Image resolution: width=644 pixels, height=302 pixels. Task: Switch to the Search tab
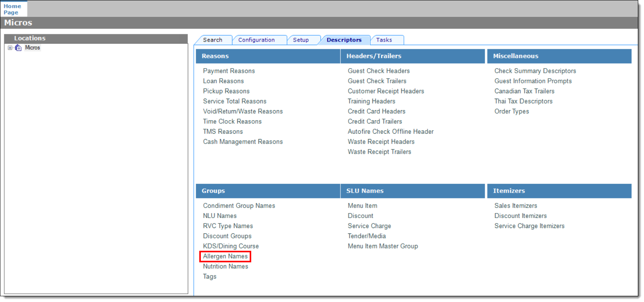tap(213, 40)
